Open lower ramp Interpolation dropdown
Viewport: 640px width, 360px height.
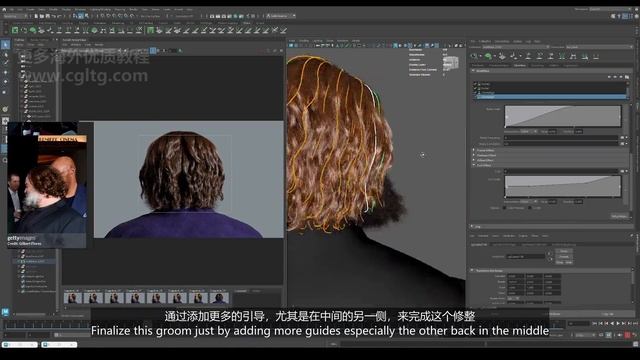[x=529, y=202]
